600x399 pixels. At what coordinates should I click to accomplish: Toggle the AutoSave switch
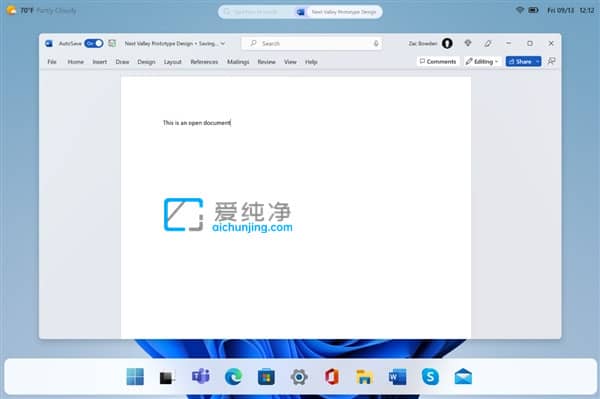pos(94,43)
